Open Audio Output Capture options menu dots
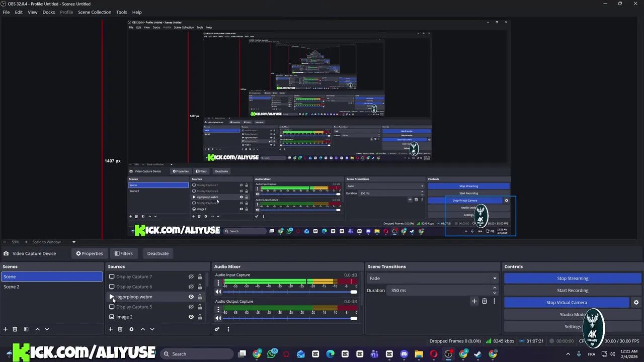Screen dimensions: 644x362 tap(218, 310)
